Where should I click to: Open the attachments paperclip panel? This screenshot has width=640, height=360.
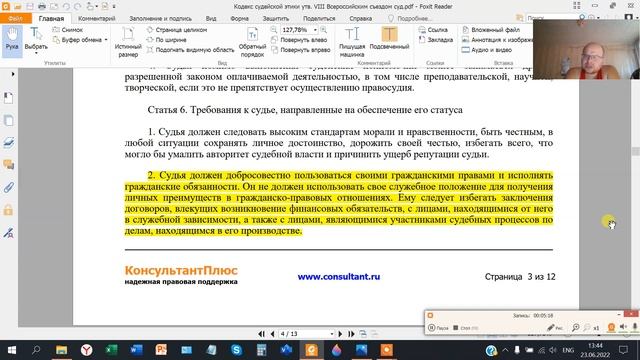tap(9, 187)
